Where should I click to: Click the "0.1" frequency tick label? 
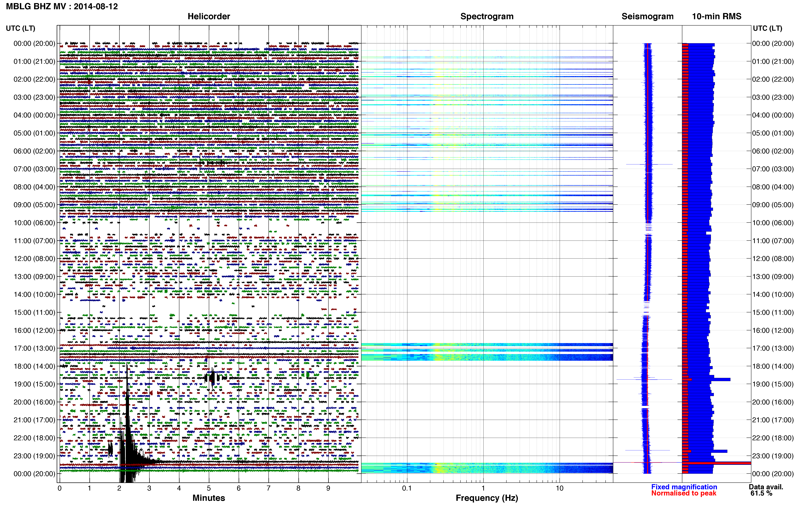pos(407,488)
